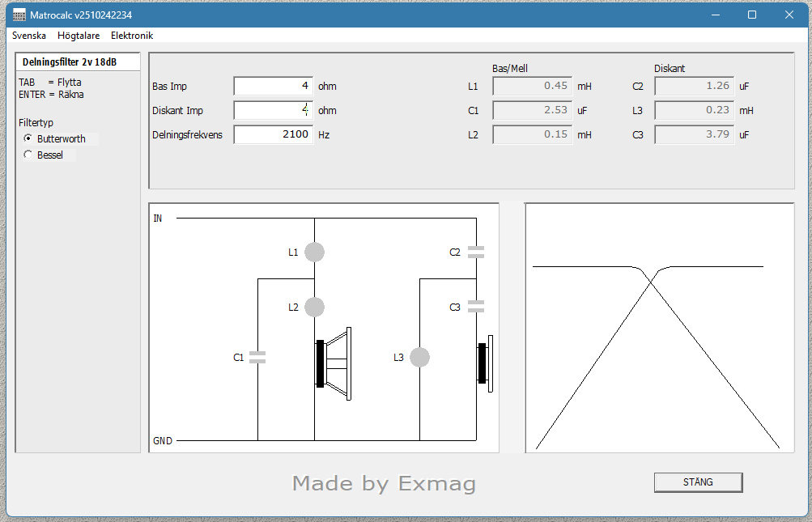Viewport: 812px width, 522px height.
Task: Click the L2 inductor symbol in the schematic
Action: pyautogui.click(x=314, y=307)
